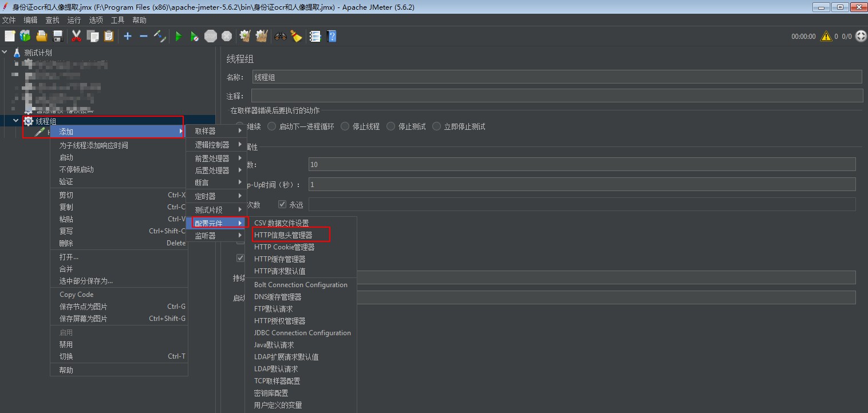The width and height of the screenshot is (868, 413).
Task: Select 停止测试 radio button
Action: pos(391,126)
